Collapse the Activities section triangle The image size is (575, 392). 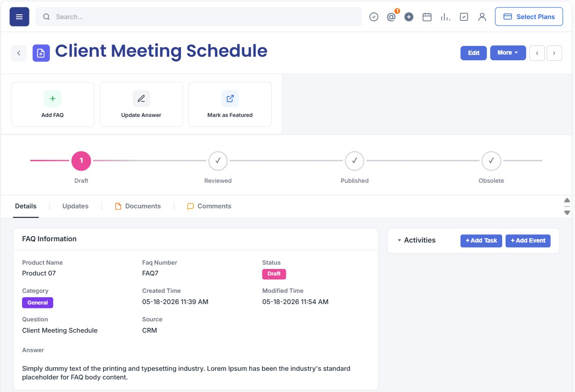pyautogui.click(x=399, y=240)
